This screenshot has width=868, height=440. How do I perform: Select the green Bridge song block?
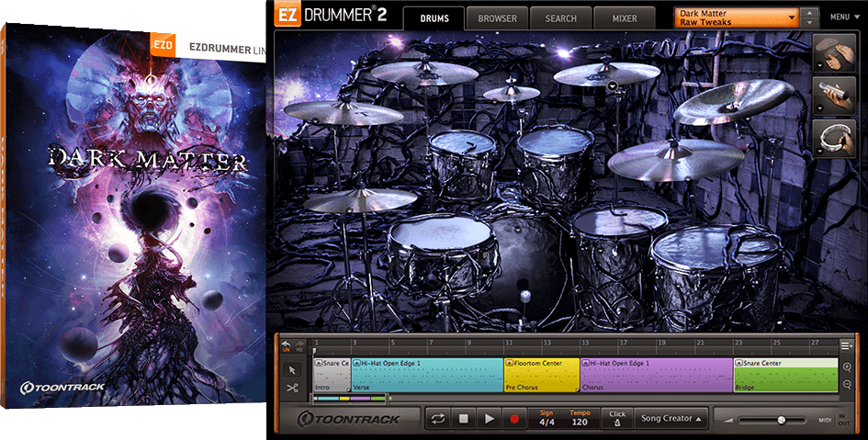tap(785, 376)
